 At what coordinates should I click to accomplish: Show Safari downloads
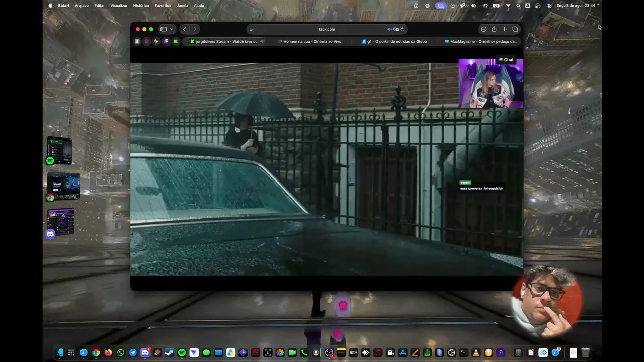coord(484,29)
